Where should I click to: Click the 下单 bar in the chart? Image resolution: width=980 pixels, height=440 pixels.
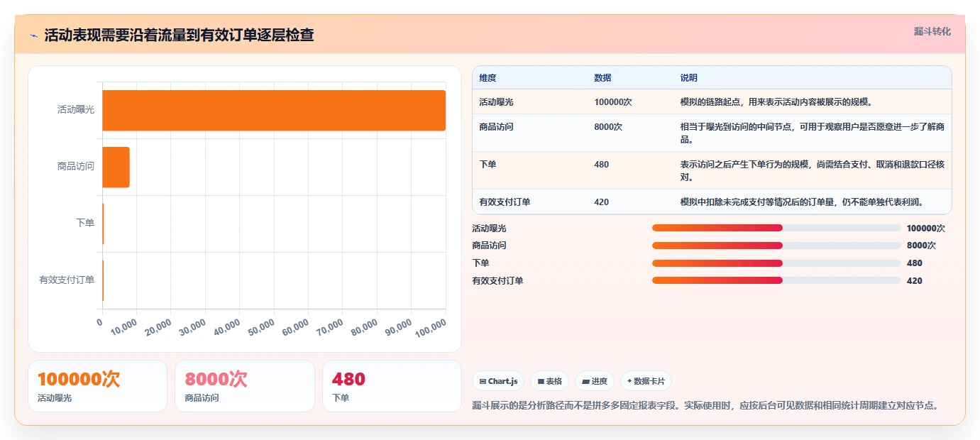click(x=103, y=224)
